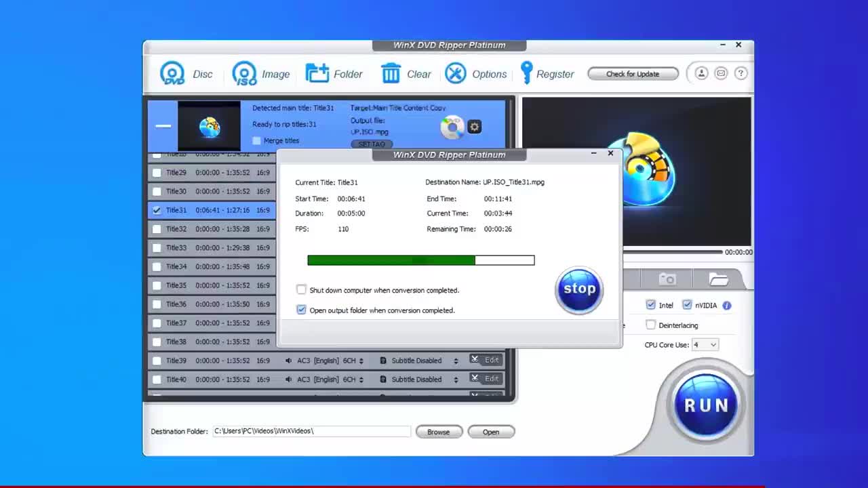The height and width of the screenshot is (488, 868).
Task: Toggle Merge titles checkbox
Action: tap(256, 141)
